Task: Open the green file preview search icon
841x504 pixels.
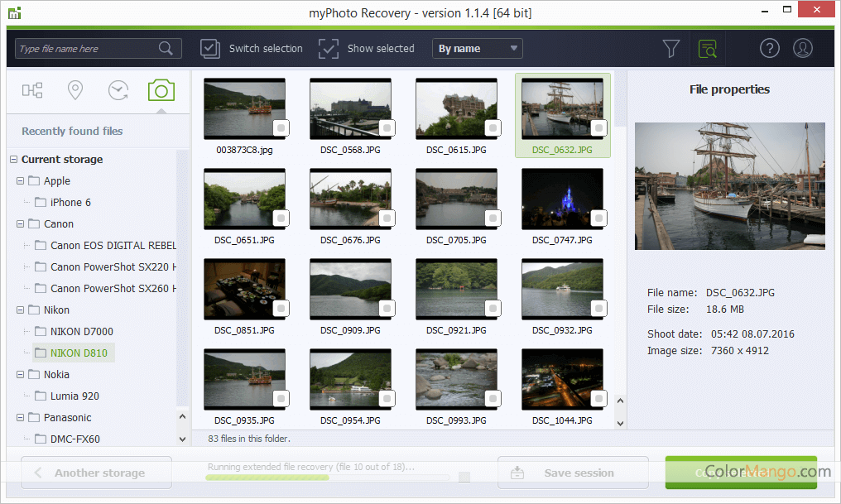Action: 708,48
